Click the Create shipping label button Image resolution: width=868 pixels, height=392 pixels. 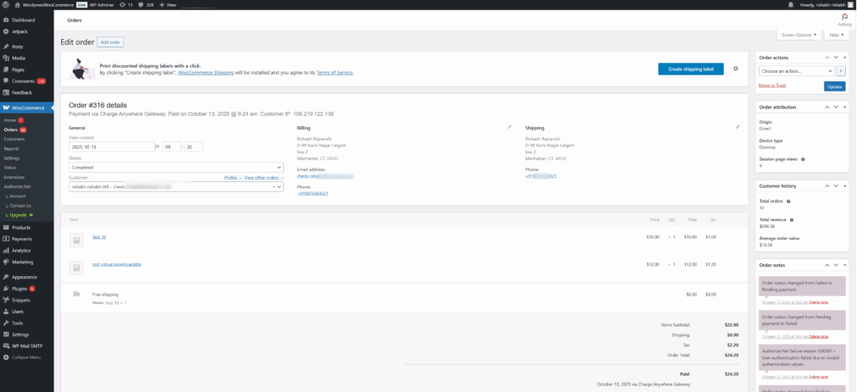[690, 69]
